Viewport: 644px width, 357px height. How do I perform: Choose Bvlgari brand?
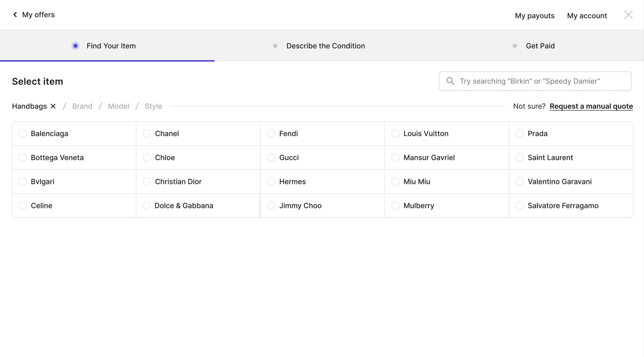coord(74,182)
